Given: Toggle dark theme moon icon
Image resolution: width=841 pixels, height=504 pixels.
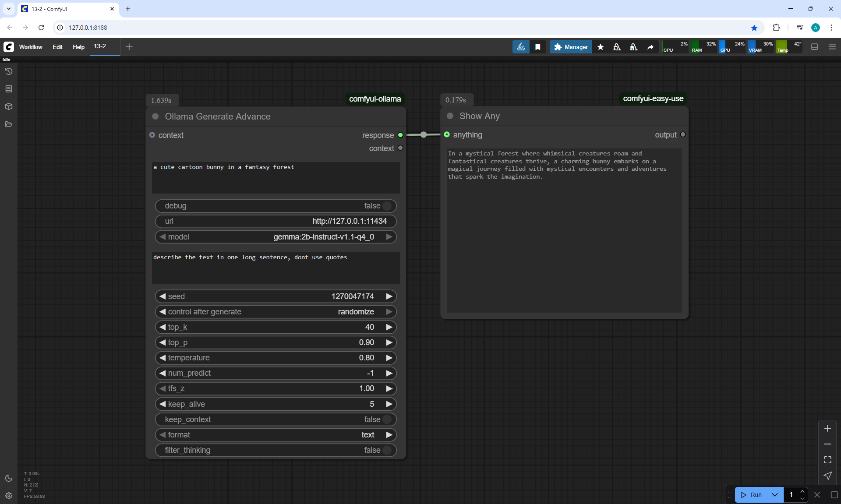Looking at the screenshot, I should pos(9,478).
